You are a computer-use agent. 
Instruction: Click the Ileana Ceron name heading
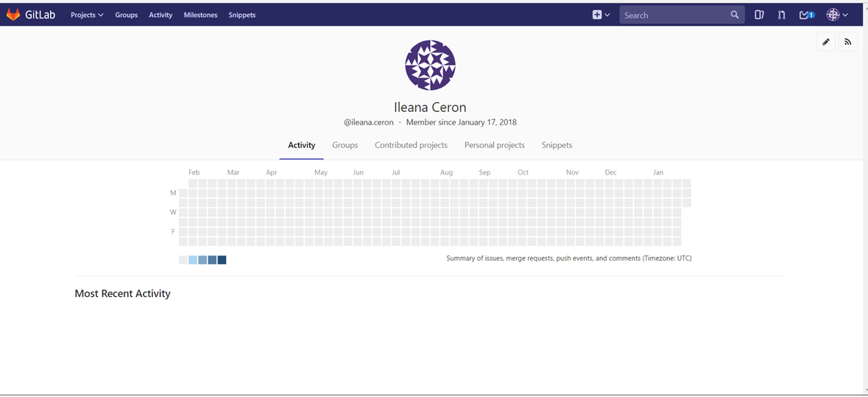pyautogui.click(x=430, y=107)
